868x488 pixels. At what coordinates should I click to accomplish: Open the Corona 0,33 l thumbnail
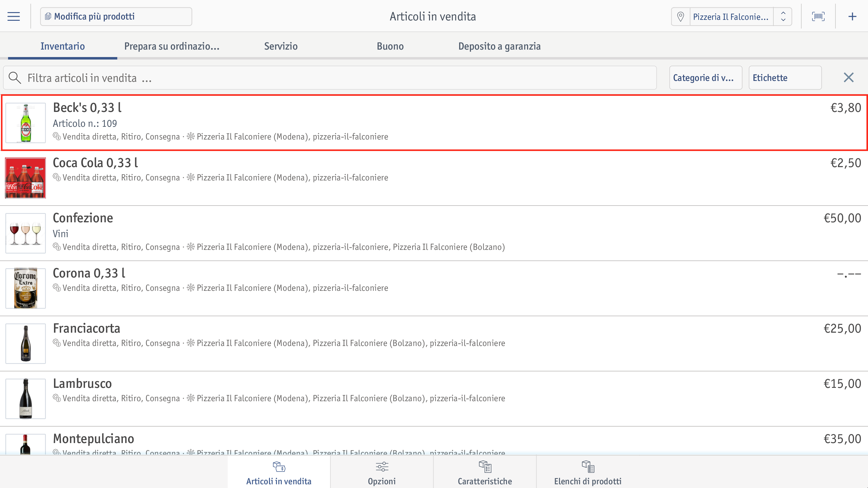click(x=26, y=288)
